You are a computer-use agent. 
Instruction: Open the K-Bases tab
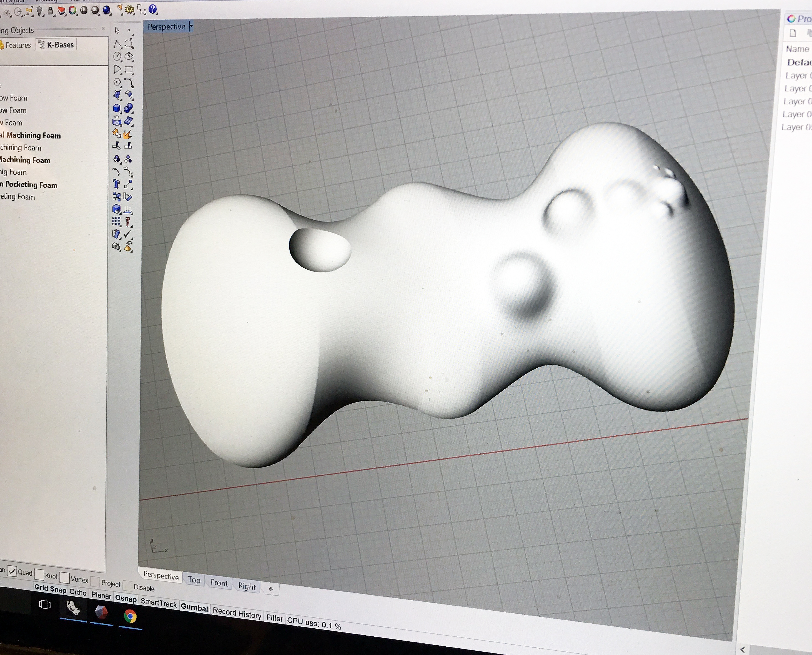point(56,45)
